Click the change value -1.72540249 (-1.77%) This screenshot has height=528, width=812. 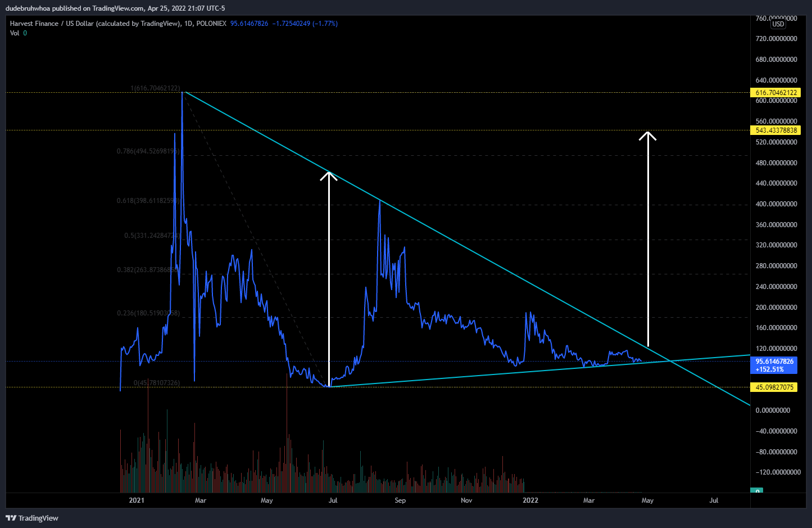coord(305,24)
